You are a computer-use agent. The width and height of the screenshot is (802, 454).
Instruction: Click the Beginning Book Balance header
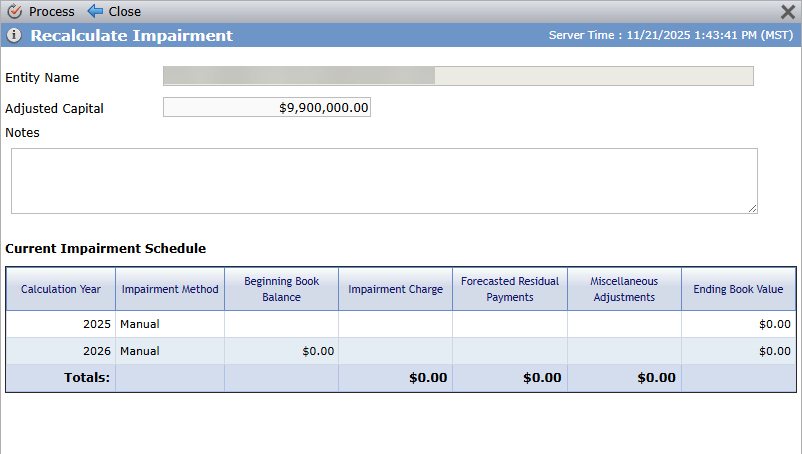(x=281, y=289)
